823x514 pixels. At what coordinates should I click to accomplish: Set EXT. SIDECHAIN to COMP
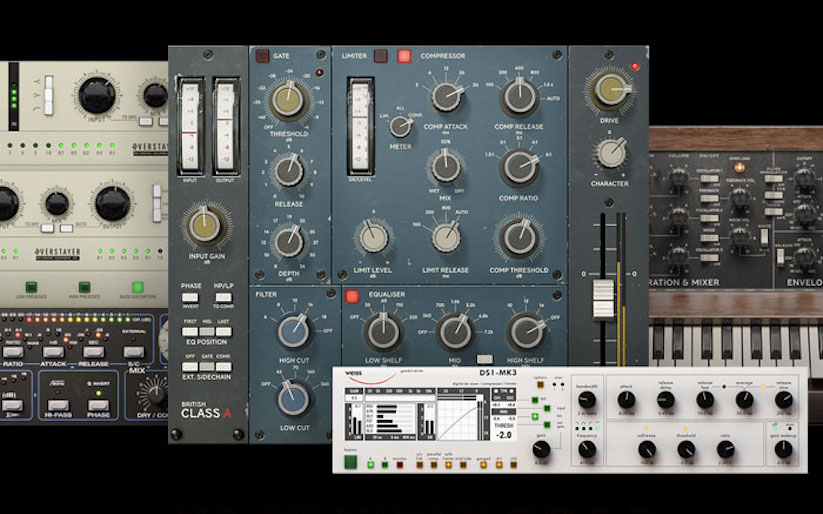224,366
